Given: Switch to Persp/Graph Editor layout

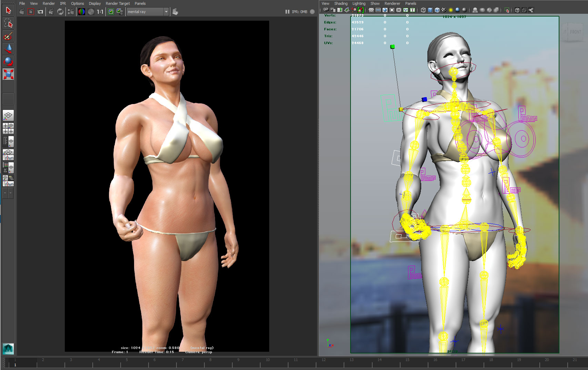Looking at the screenshot, I should 8,155.
